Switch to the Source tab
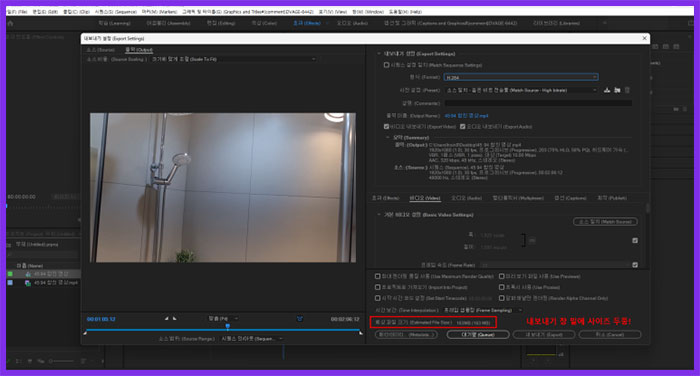The height and width of the screenshot is (376, 700). (100, 50)
